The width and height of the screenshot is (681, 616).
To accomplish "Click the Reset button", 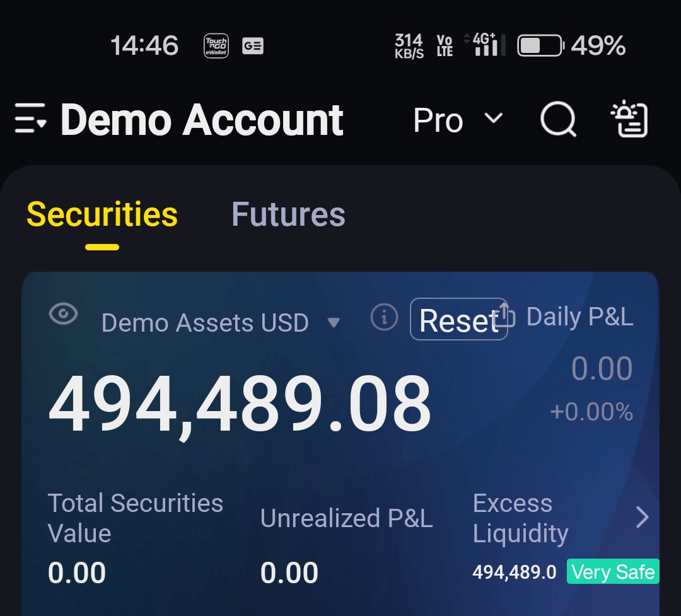I will [458, 319].
